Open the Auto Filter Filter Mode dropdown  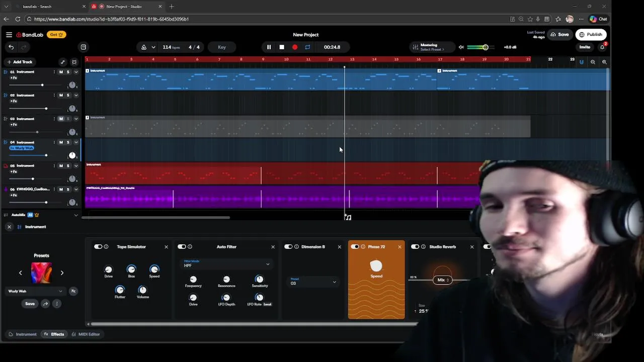pyautogui.click(x=226, y=264)
